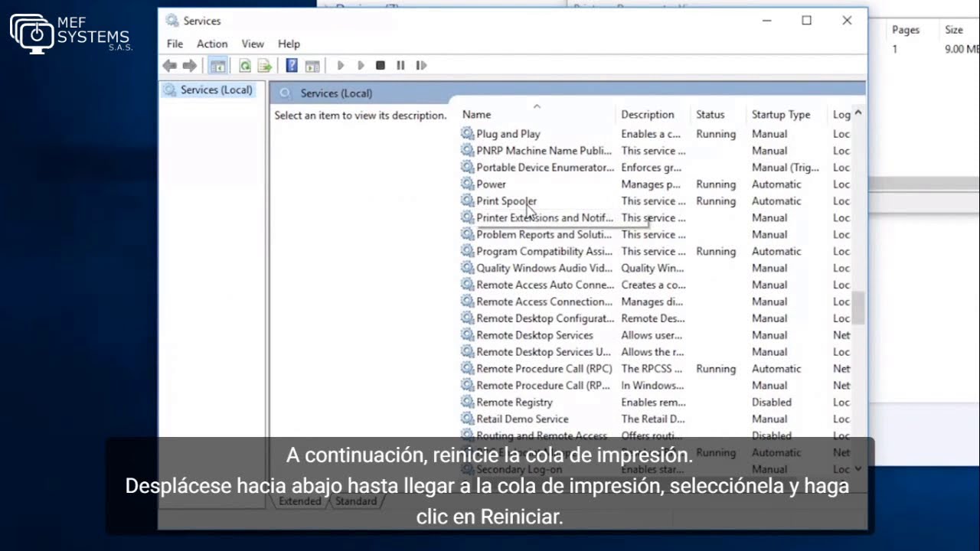Click Disabled startup type of Remote Registry
Screen dimensions: 980x551
pyautogui.click(x=772, y=403)
